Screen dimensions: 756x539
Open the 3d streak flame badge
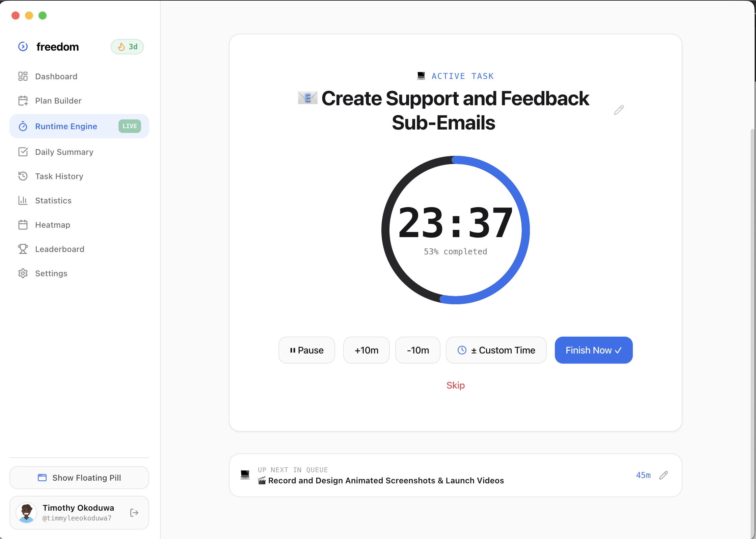coord(127,47)
